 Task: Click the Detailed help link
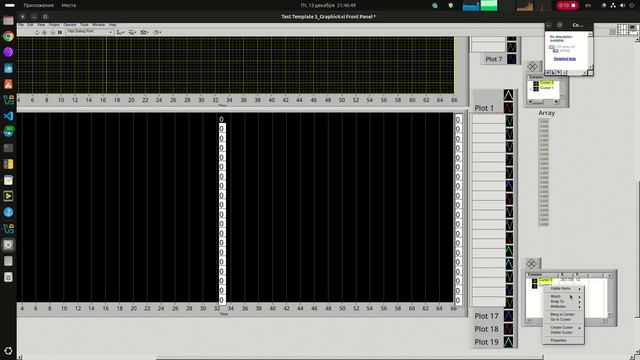tap(564, 59)
